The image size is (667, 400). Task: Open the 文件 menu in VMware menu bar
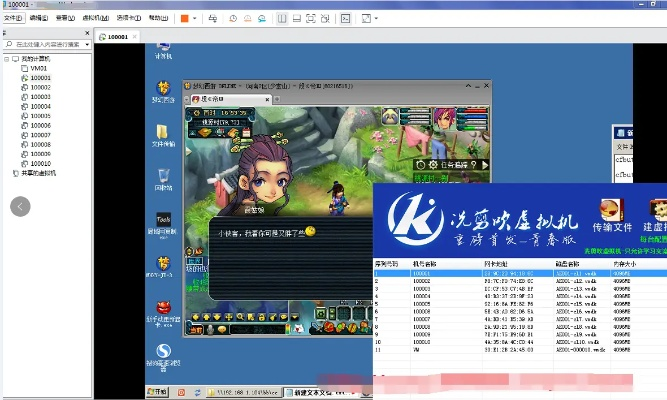[13, 18]
